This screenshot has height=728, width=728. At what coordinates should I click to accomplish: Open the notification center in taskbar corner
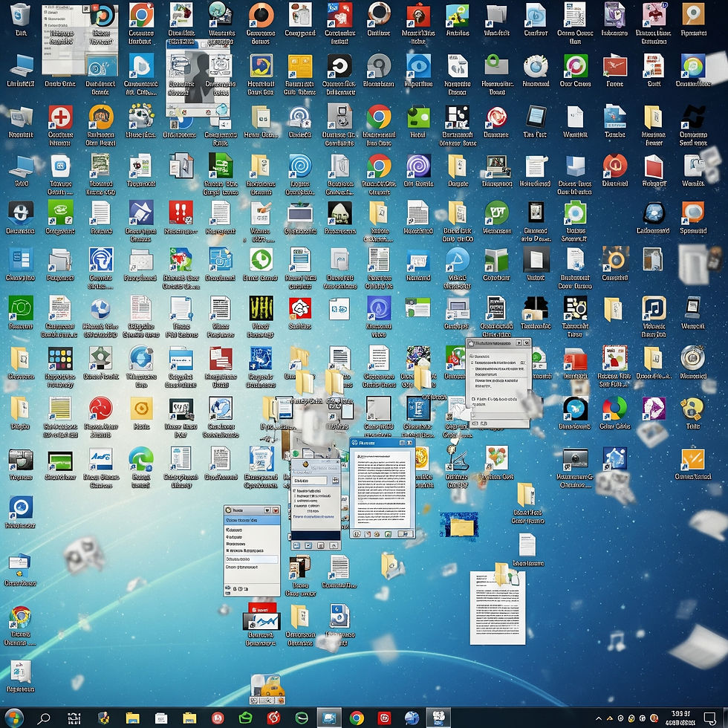[x=709, y=718]
